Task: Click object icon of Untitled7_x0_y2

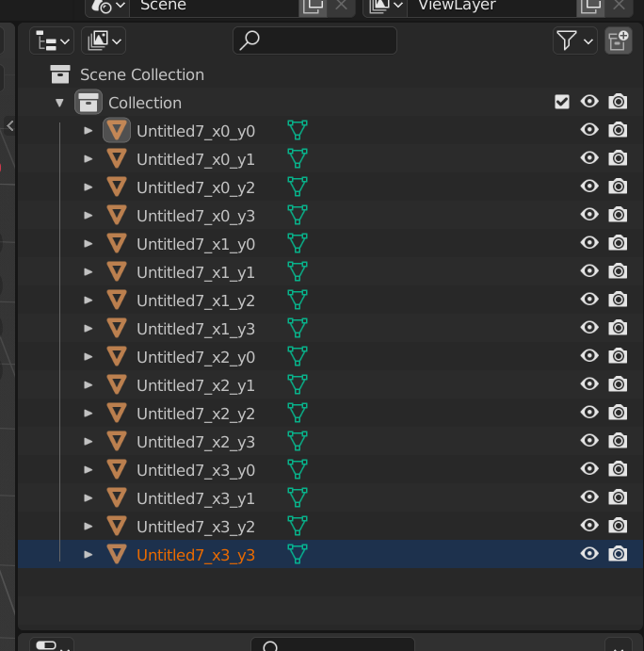Action: click(x=117, y=187)
